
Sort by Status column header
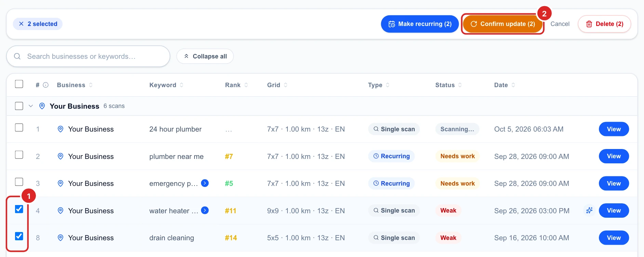[x=448, y=85]
